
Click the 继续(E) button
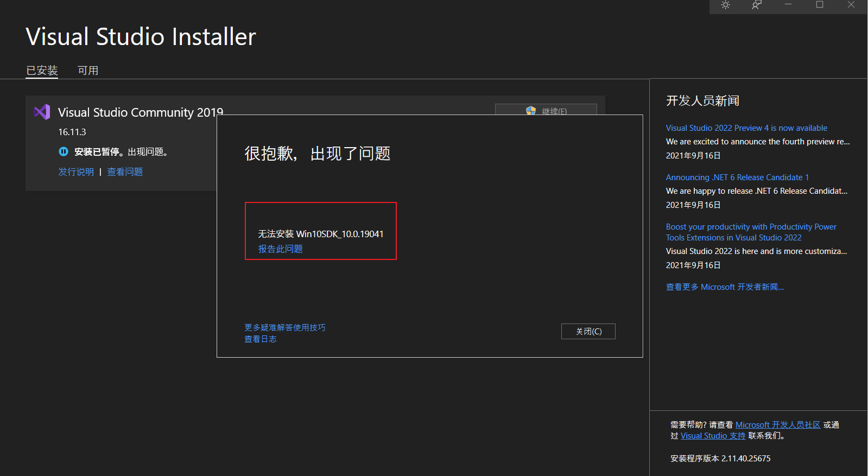(546, 109)
